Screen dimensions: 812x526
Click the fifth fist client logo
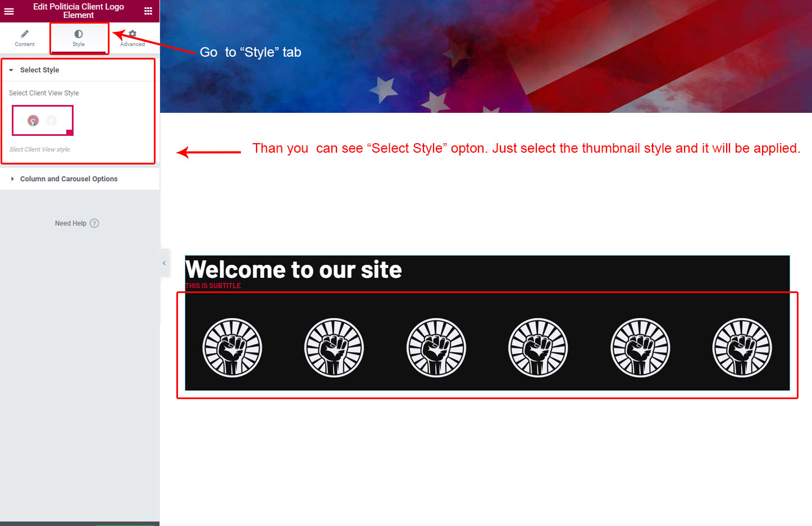pos(640,348)
